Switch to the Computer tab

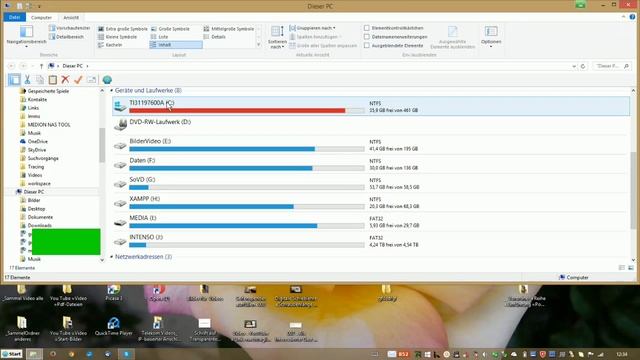(x=42, y=18)
